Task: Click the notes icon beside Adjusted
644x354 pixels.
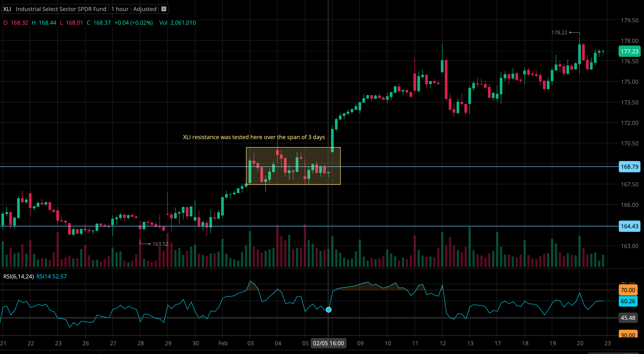Action: click(x=164, y=9)
